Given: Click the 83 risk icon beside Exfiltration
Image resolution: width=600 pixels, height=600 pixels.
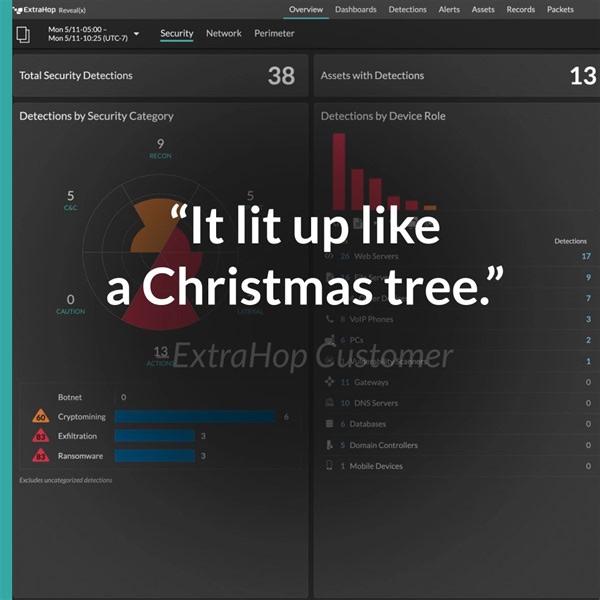Looking at the screenshot, I should tap(41, 436).
